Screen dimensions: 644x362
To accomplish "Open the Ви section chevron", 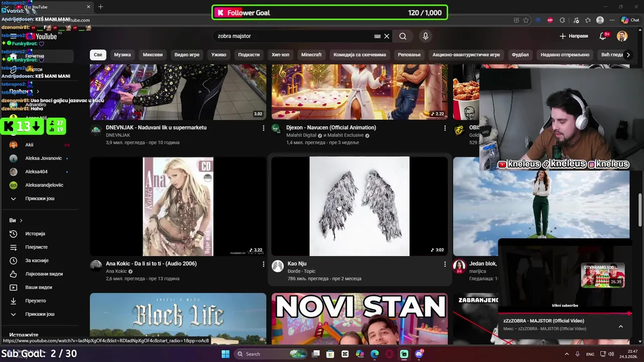I will [21, 220].
